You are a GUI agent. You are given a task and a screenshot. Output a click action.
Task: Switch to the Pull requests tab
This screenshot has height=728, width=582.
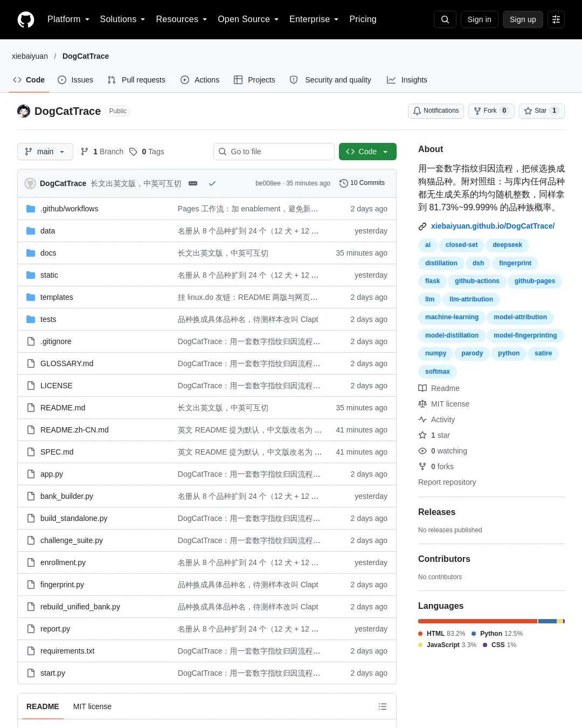click(136, 80)
